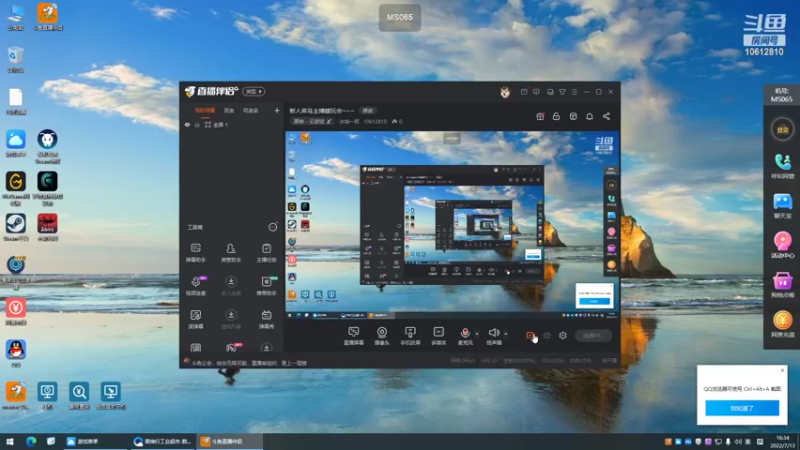Switch to the 斗鱼直播伴侣 taskbar item
The image size is (800, 450).
[229, 442]
